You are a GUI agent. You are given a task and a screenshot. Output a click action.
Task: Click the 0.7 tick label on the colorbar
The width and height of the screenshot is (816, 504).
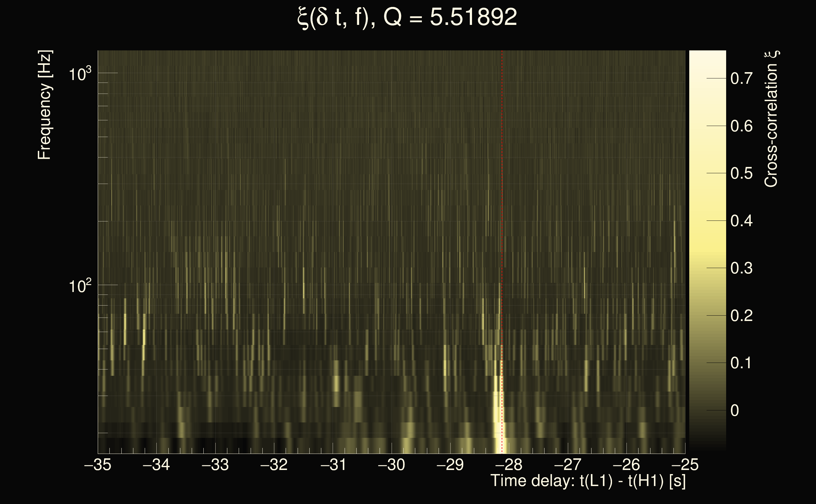741,79
